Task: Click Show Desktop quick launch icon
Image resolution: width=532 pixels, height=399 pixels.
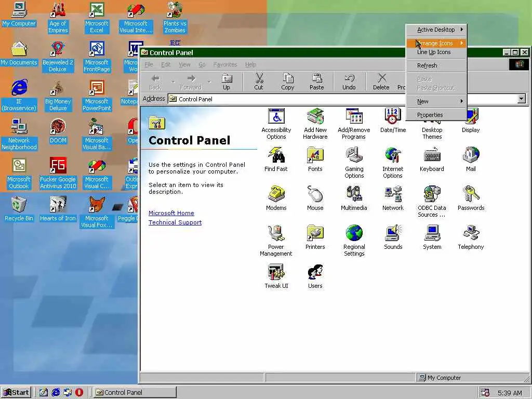Action: pyautogui.click(x=43, y=392)
